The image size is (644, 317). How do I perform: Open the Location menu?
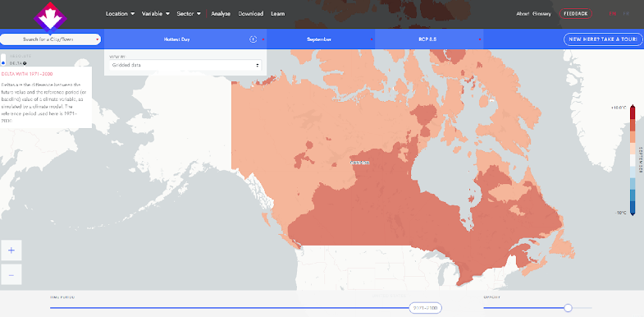tap(120, 14)
